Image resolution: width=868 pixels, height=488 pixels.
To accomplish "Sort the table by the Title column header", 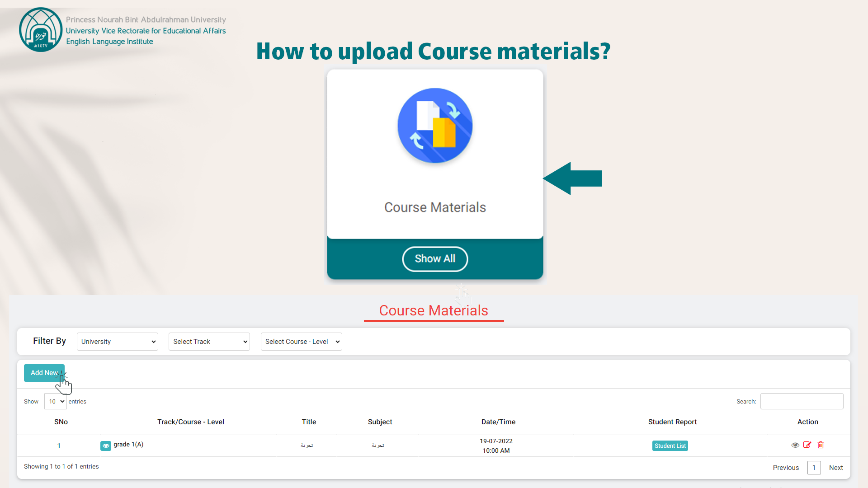I will (x=309, y=422).
